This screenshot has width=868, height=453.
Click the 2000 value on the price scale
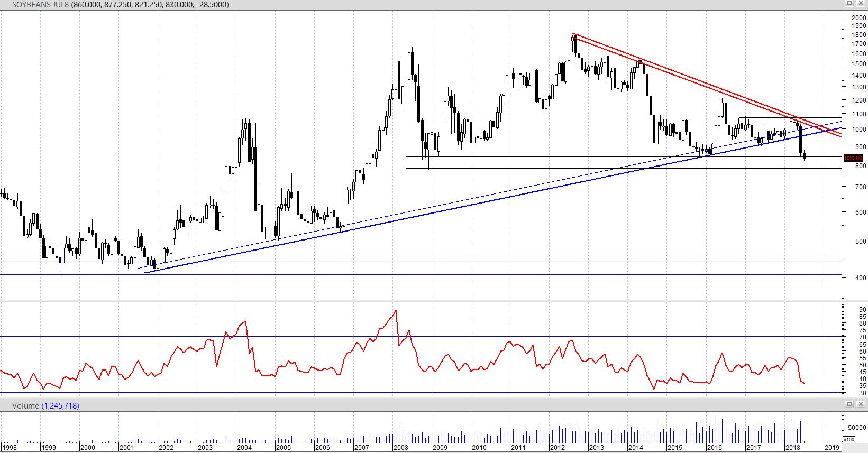point(858,17)
